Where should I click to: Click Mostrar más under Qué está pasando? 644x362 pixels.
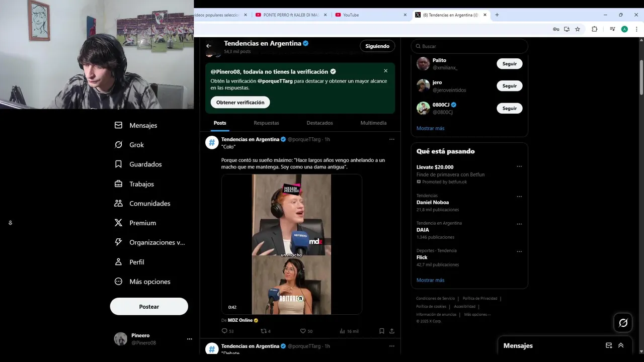click(x=430, y=280)
